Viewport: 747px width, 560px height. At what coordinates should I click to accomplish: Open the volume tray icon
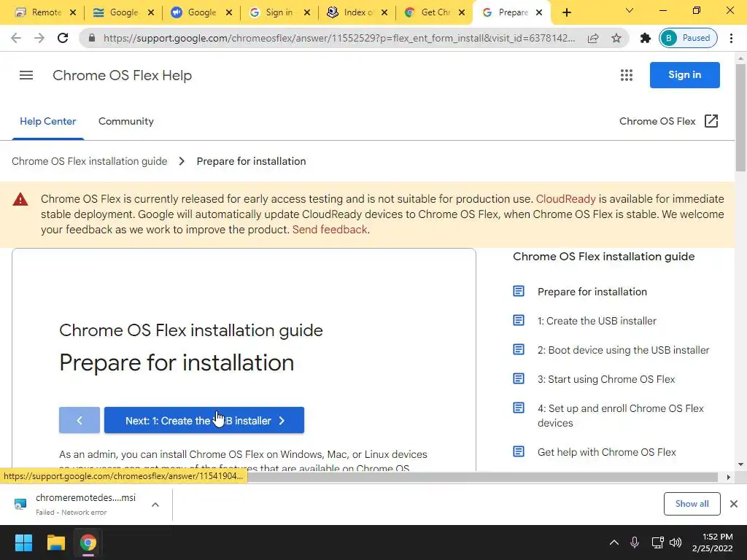pyautogui.click(x=676, y=542)
